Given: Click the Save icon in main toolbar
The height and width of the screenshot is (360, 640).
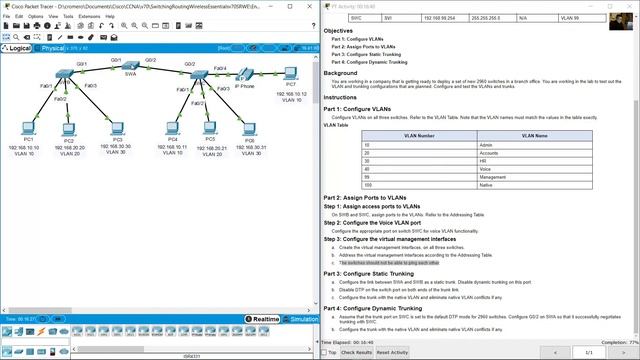Looking at the screenshot, I should (x=27, y=26).
